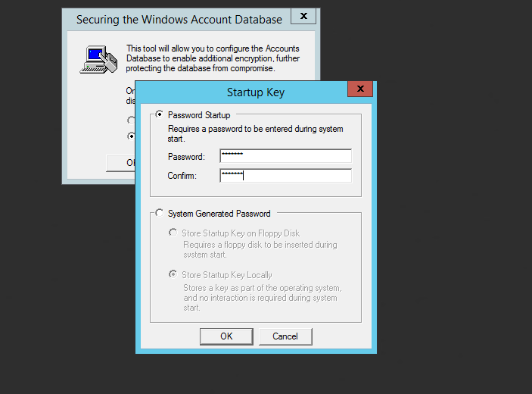Click into the Password input field

pos(286,156)
